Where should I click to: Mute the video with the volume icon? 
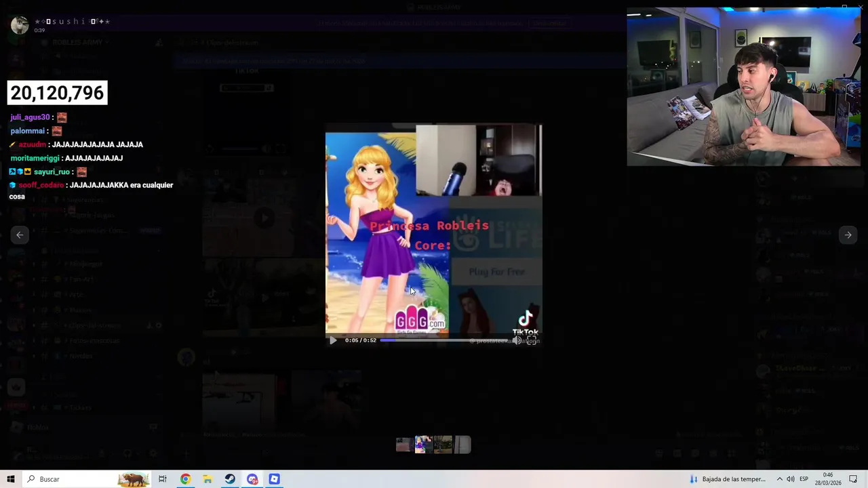[x=517, y=340]
